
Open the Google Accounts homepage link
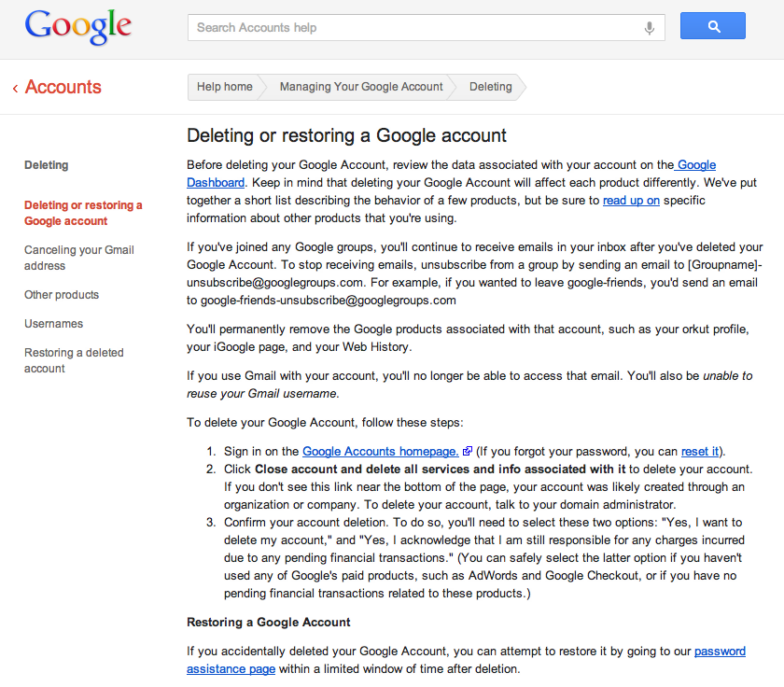(381, 452)
